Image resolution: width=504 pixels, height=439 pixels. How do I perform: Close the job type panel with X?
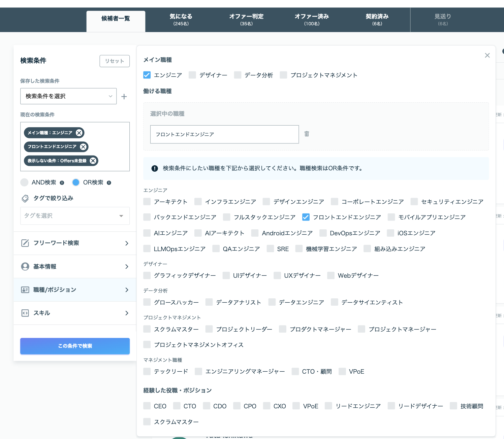[x=487, y=56]
